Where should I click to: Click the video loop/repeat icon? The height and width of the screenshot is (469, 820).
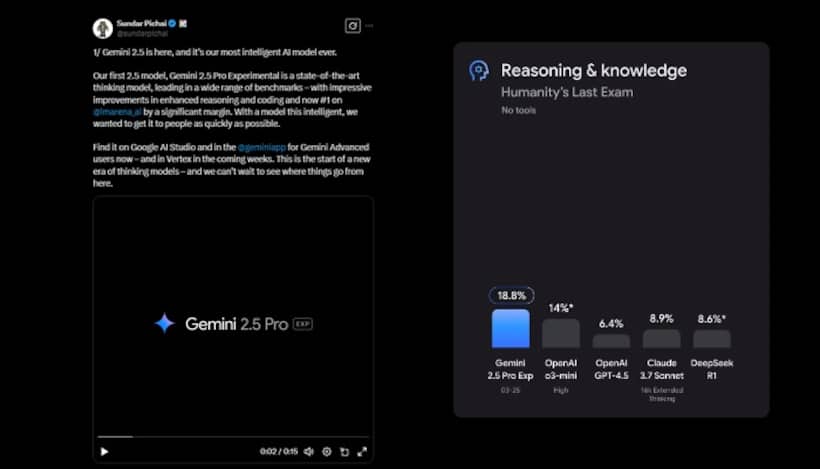345,452
